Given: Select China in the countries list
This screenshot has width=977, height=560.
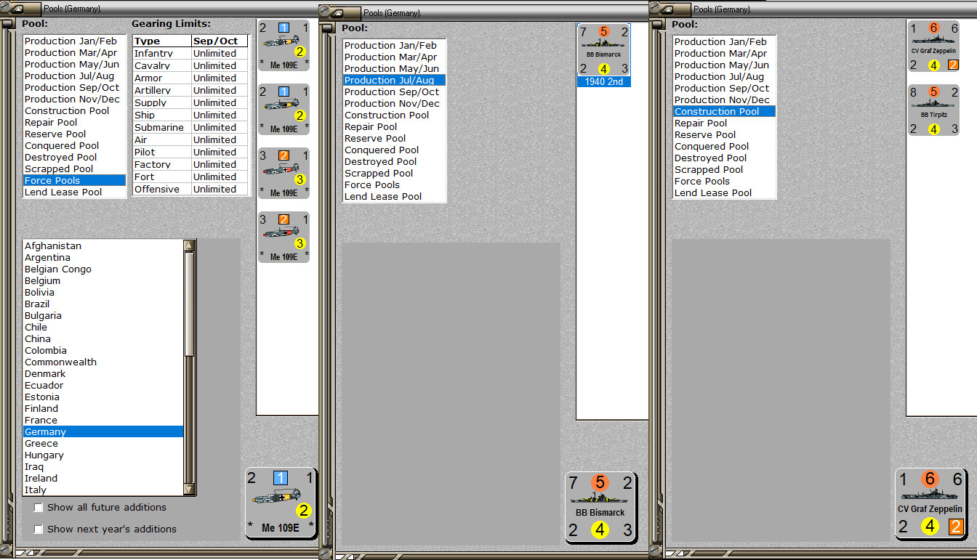Looking at the screenshot, I should point(103,339).
